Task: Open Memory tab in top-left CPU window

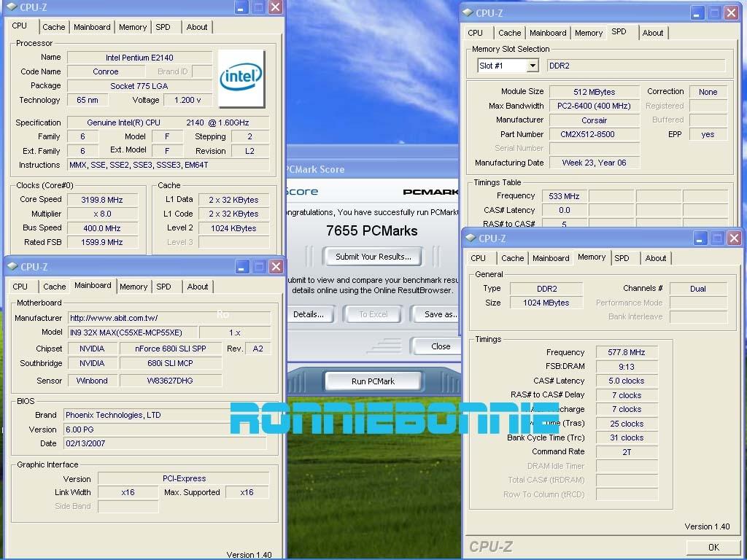Action: (133, 27)
